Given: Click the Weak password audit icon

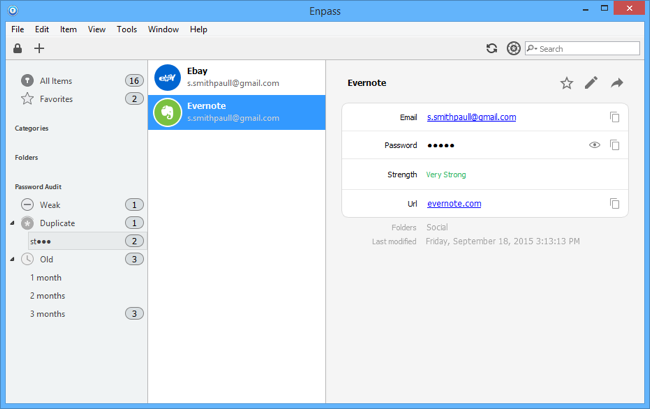Looking at the screenshot, I should (x=27, y=205).
